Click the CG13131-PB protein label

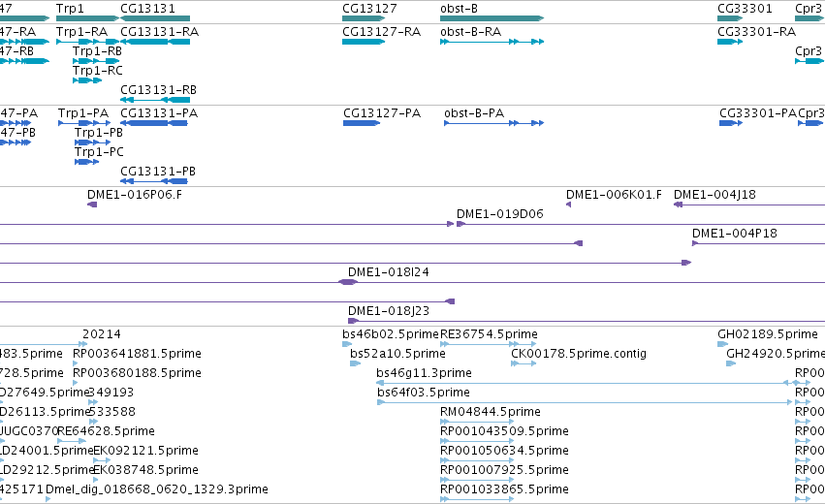click(x=158, y=172)
